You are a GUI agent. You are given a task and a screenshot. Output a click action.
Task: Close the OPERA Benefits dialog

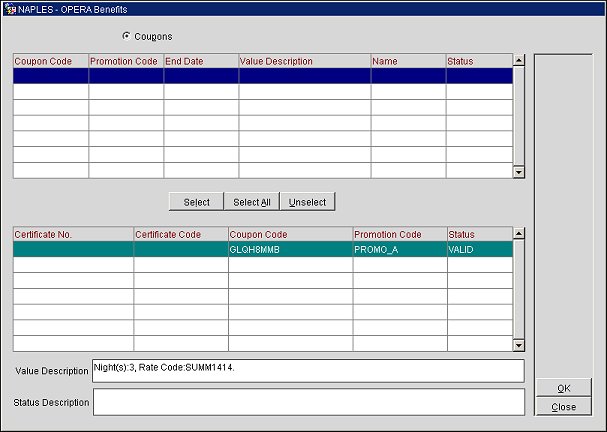563,407
